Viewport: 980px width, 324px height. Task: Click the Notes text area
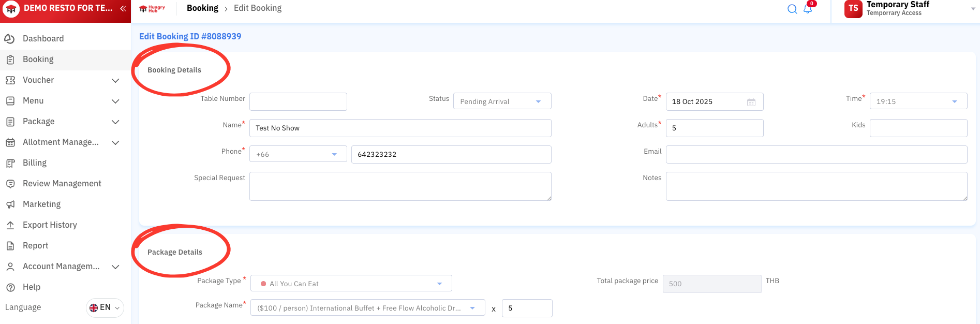click(x=816, y=186)
